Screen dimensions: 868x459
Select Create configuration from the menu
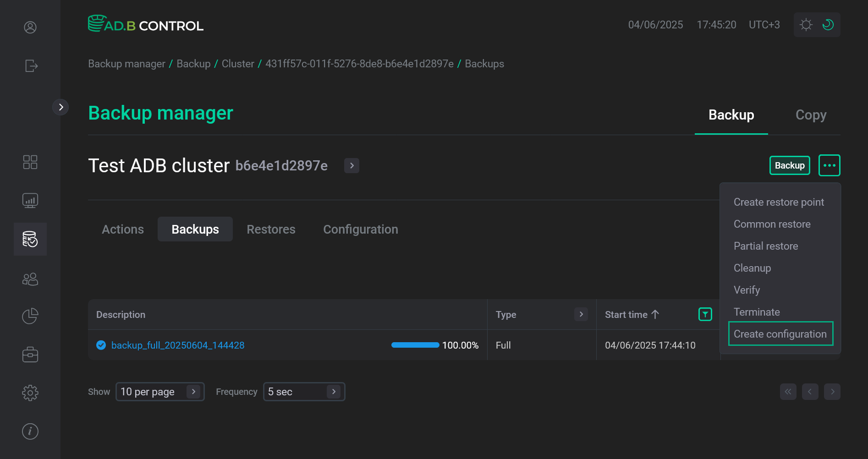(780, 334)
